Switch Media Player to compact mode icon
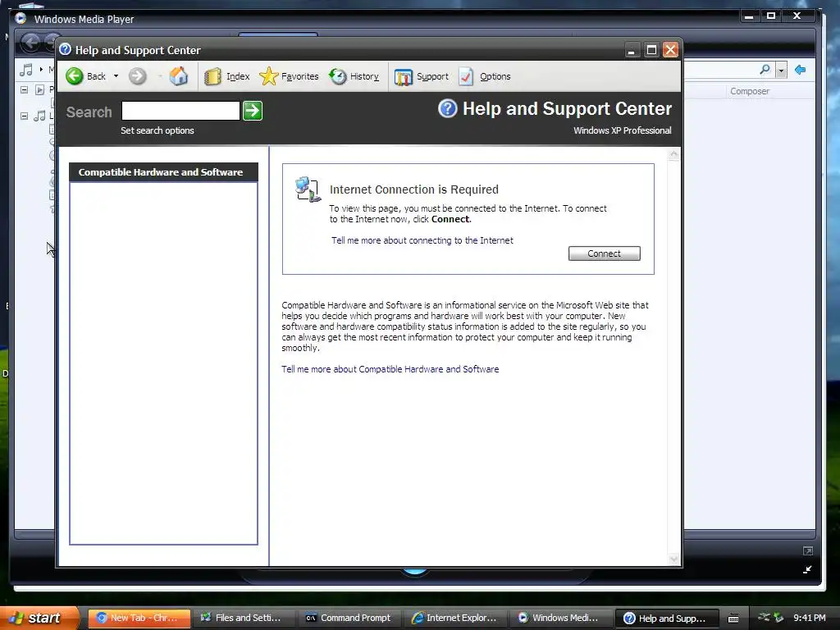This screenshot has height=630, width=840. (x=807, y=569)
